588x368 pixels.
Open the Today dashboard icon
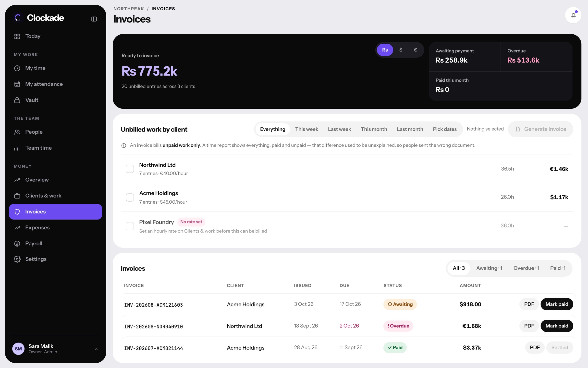(x=17, y=36)
